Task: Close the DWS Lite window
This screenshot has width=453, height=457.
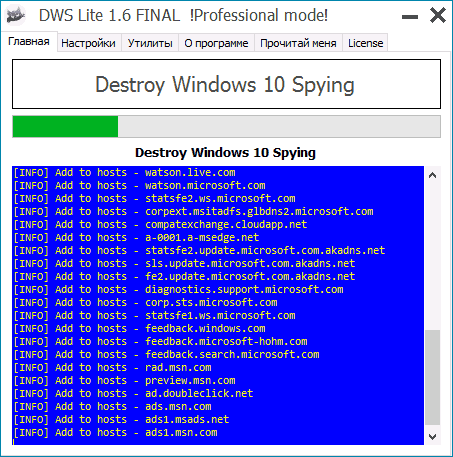Action: [438, 15]
